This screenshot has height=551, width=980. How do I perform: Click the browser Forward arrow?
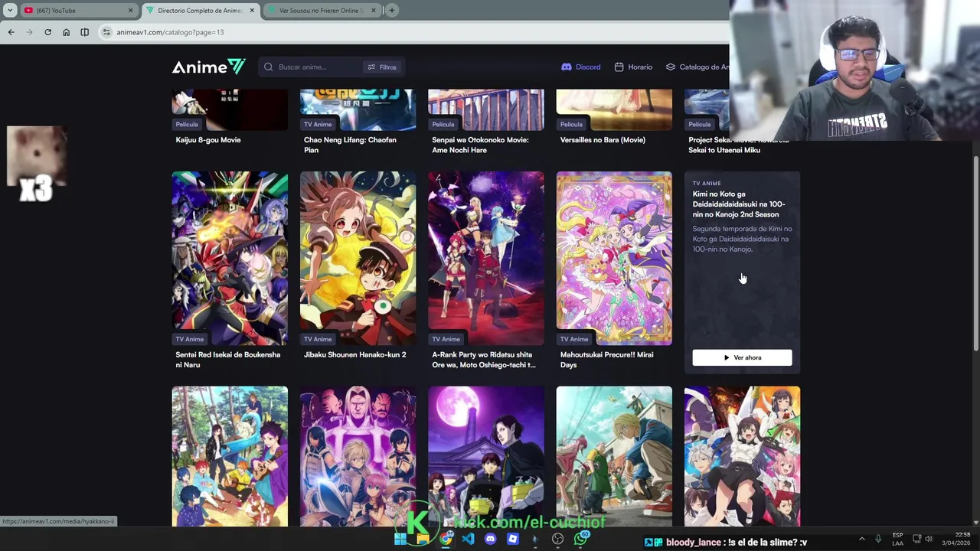click(29, 32)
